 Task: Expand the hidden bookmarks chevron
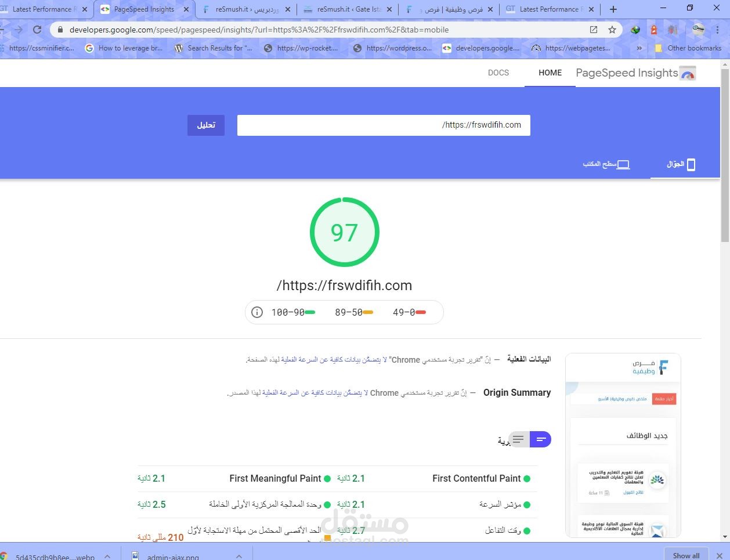pyautogui.click(x=639, y=48)
